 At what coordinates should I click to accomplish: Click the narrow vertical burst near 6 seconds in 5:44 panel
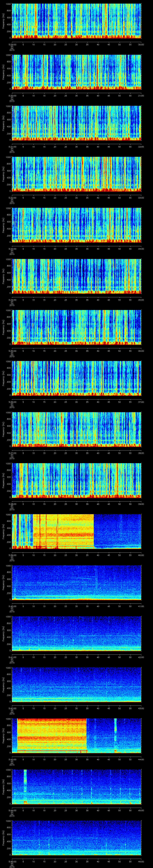point(25,786)
